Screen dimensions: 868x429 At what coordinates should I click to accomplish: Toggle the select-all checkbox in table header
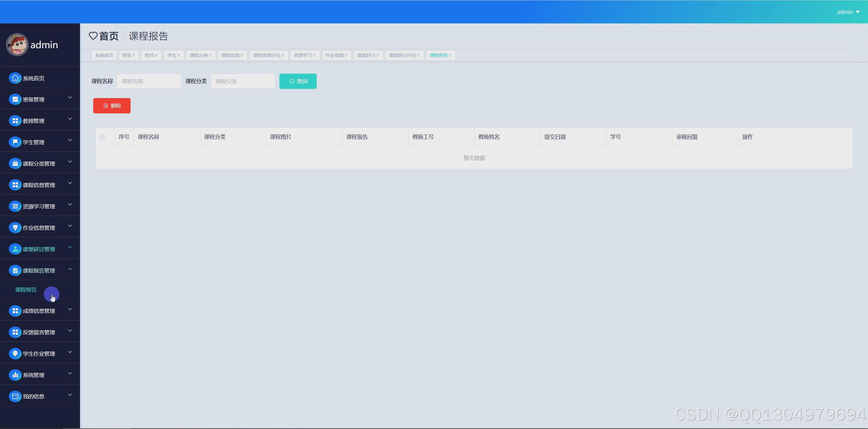[x=102, y=137]
